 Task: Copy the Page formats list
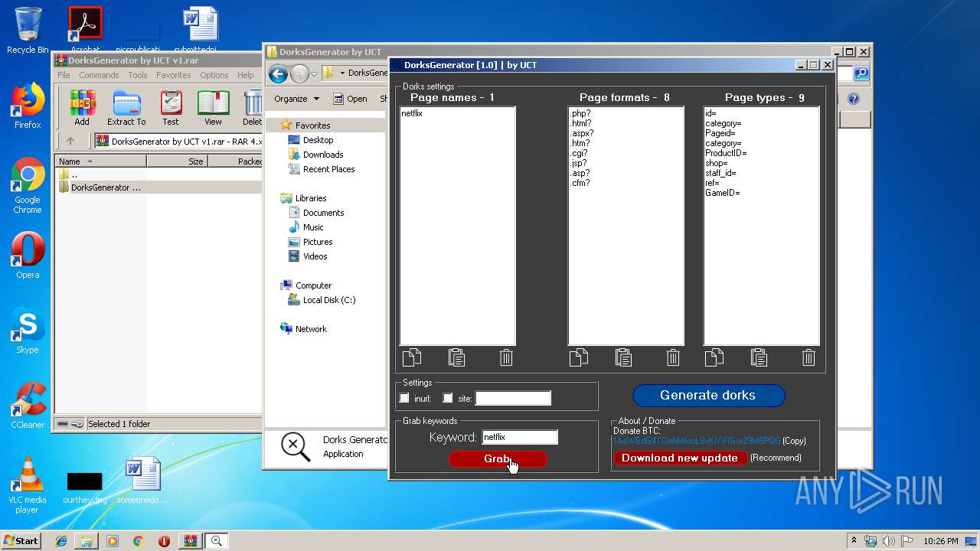(x=579, y=357)
